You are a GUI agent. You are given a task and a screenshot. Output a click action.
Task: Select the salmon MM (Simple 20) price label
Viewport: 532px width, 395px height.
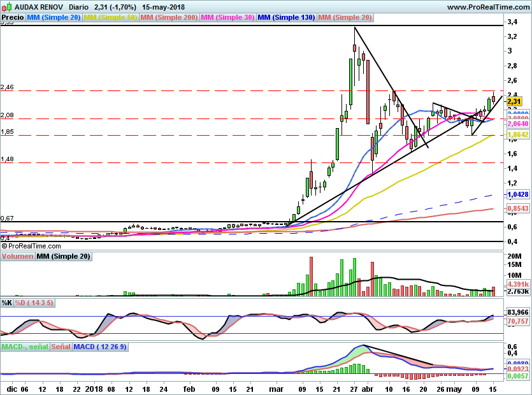point(345,17)
